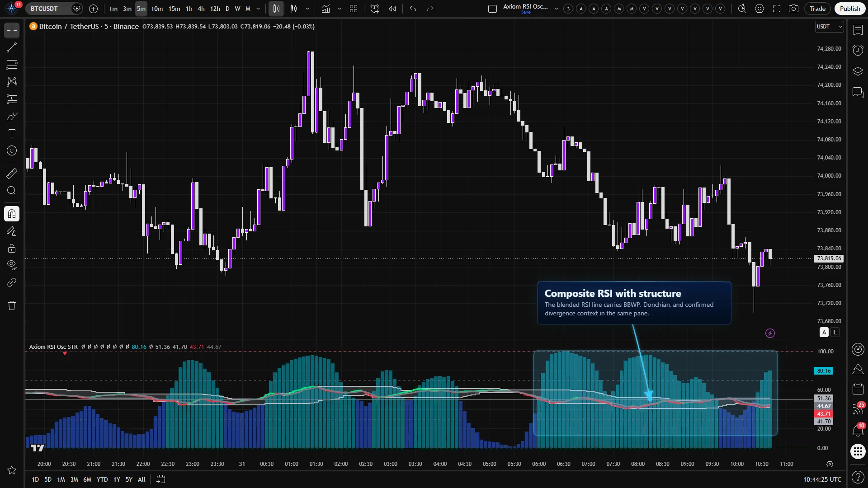This screenshot has width=868, height=488.
Task: Select the ruler measure tool
Action: click(x=12, y=173)
